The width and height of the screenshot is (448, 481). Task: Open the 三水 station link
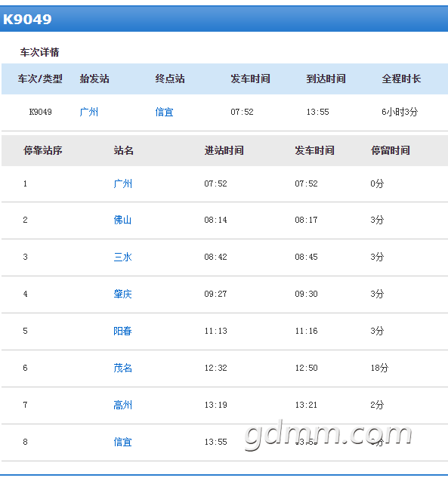tap(122, 257)
